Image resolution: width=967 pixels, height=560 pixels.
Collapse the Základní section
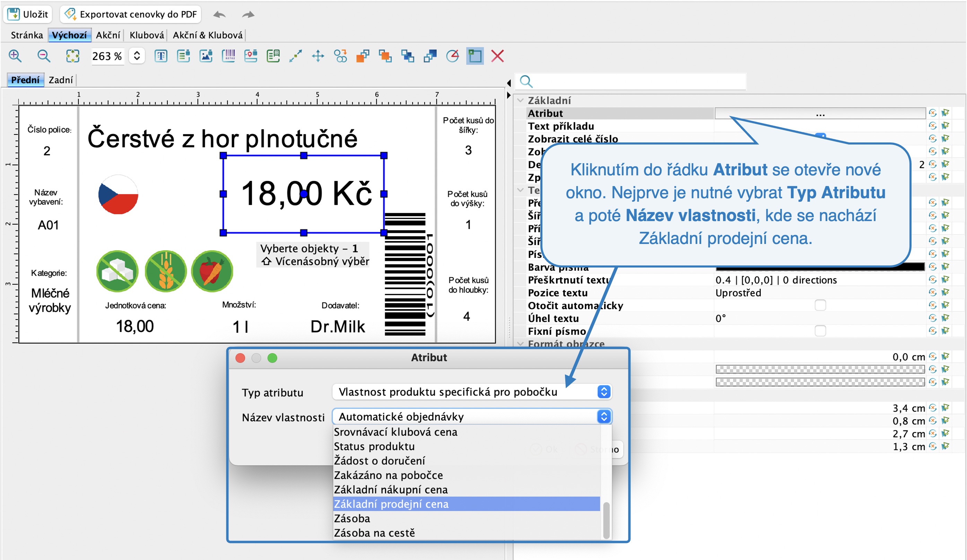pos(520,100)
